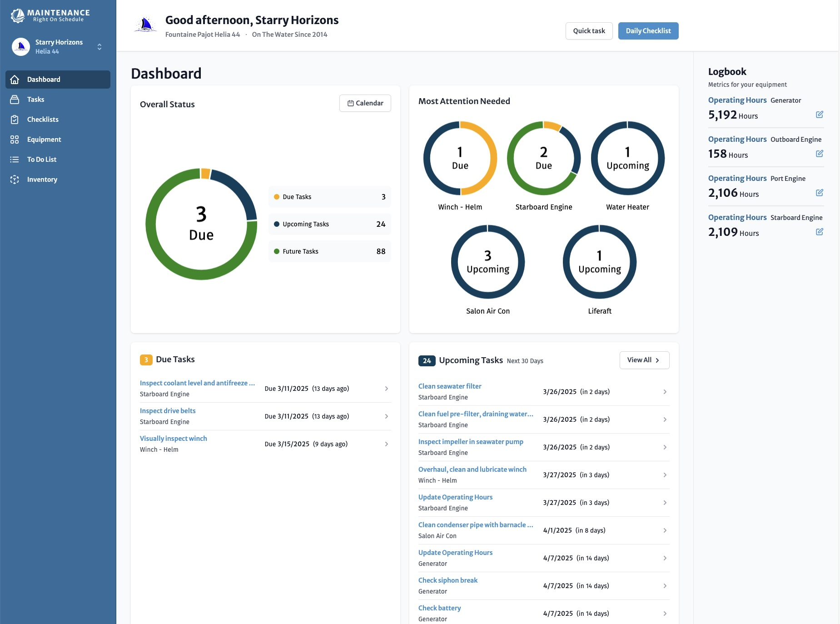This screenshot has width=840, height=624.
Task: Click the edit icon beside Starboard Engine hours
Action: point(820,232)
